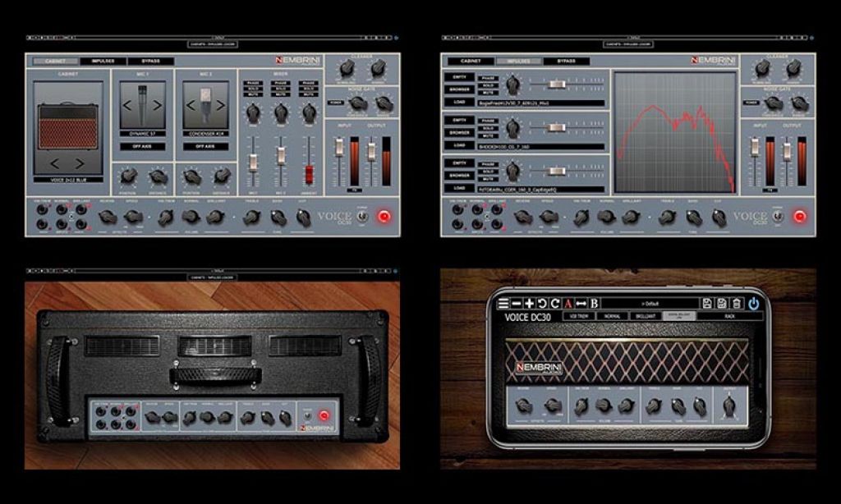
Task: Toggle the blue power icon on phone
Action: click(754, 304)
